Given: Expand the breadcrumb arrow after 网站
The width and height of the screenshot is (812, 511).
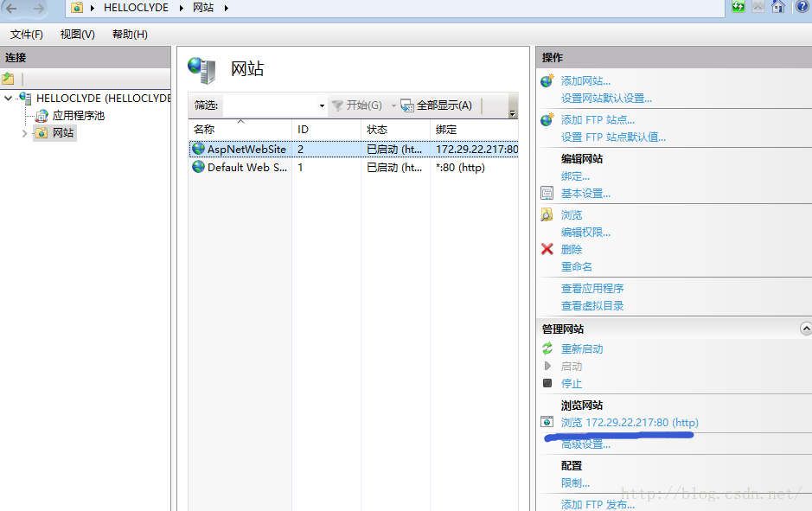Looking at the screenshot, I should click(x=227, y=8).
